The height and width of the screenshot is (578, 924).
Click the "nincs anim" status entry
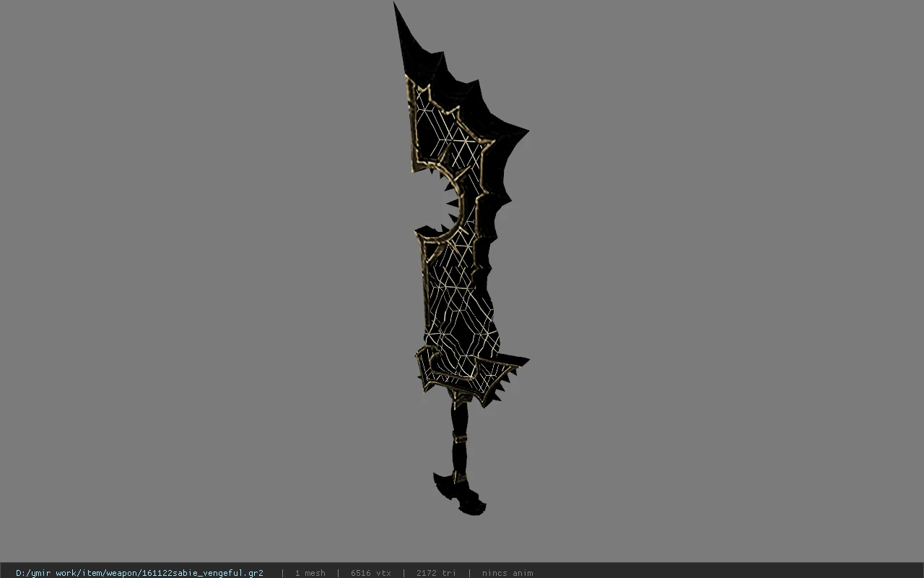tap(507, 573)
